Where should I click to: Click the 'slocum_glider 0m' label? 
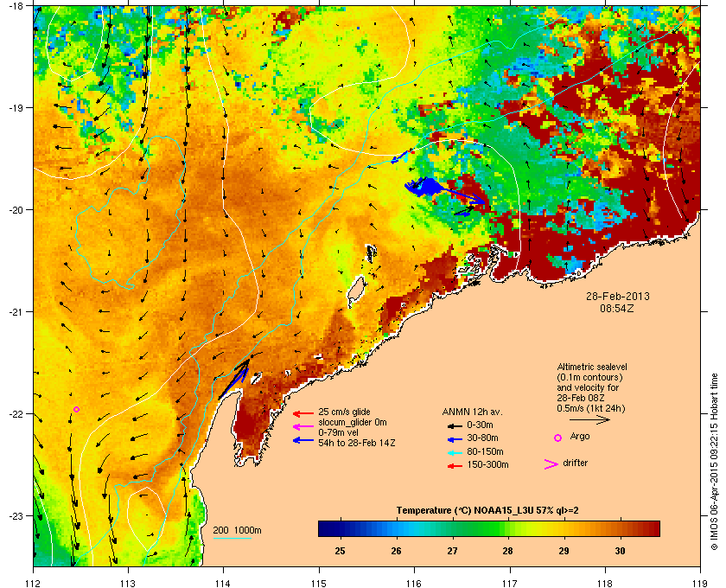353,423
